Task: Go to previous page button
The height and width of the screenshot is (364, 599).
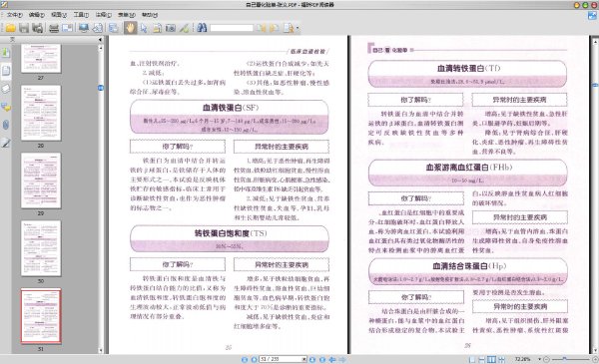Action: tap(254, 359)
